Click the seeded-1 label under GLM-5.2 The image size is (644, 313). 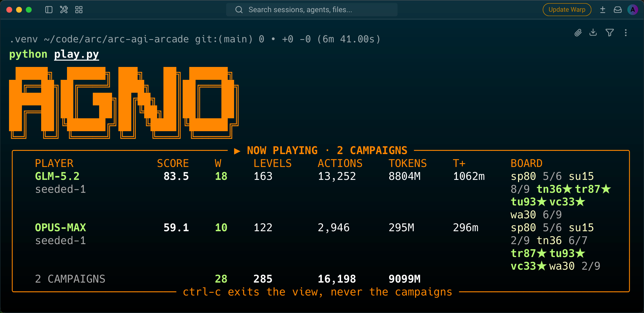tap(60, 189)
